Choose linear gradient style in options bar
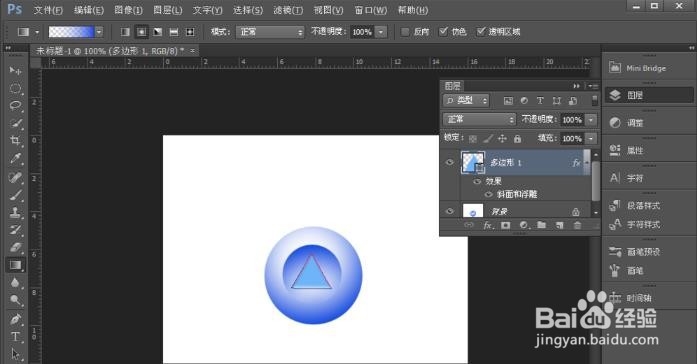The image size is (697, 364). [x=125, y=32]
